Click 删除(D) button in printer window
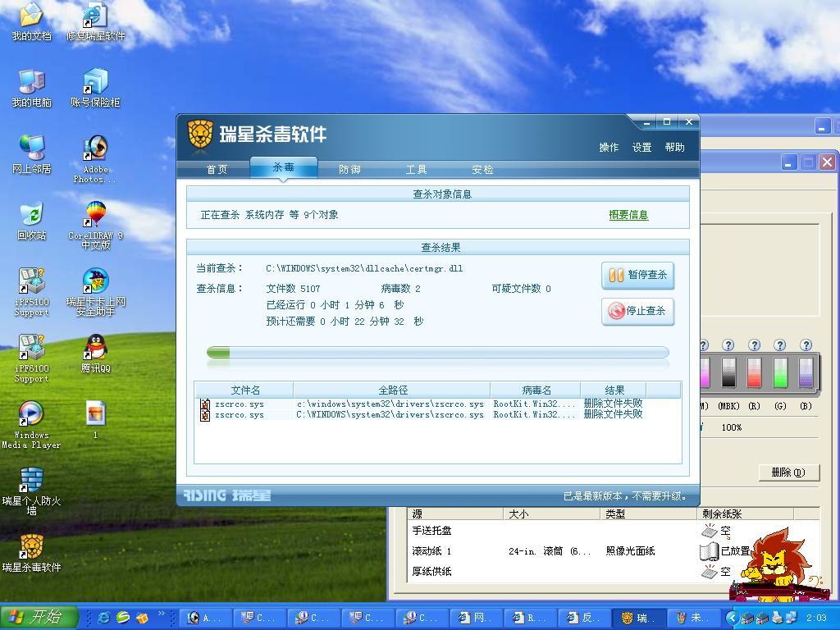 [x=788, y=472]
